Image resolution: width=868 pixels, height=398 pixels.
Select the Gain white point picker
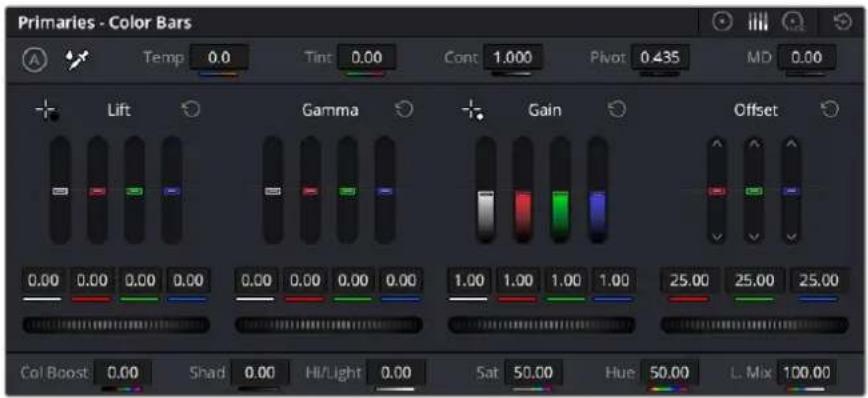coord(474,110)
